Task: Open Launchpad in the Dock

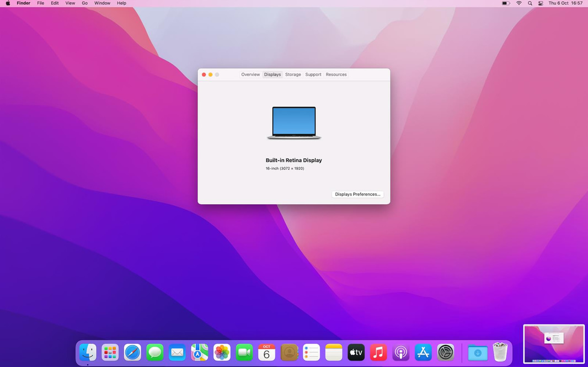Action: click(110, 352)
